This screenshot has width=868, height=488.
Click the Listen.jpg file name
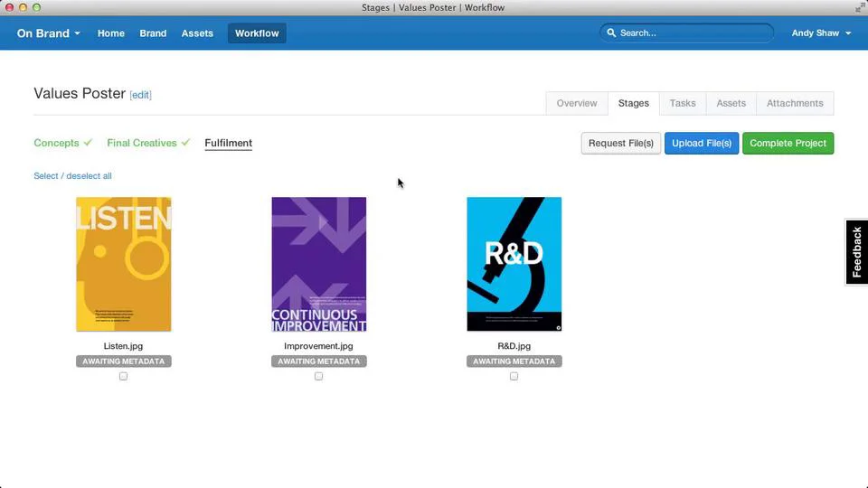pos(124,346)
